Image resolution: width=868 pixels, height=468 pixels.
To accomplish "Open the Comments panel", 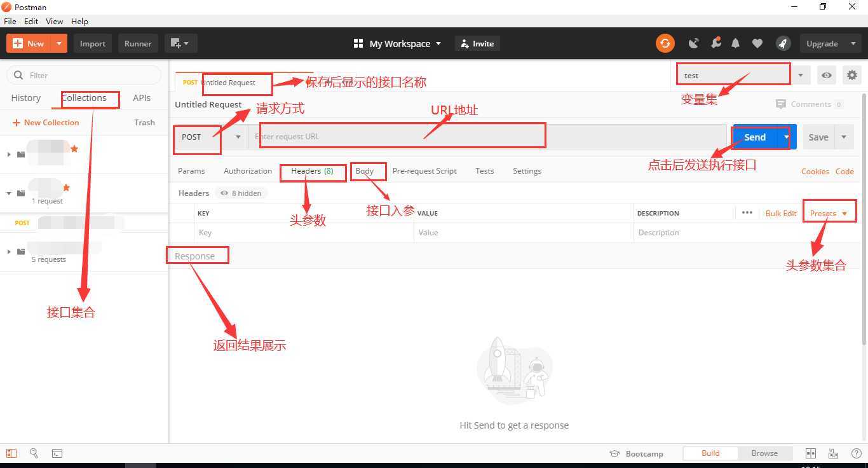I will [810, 104].
